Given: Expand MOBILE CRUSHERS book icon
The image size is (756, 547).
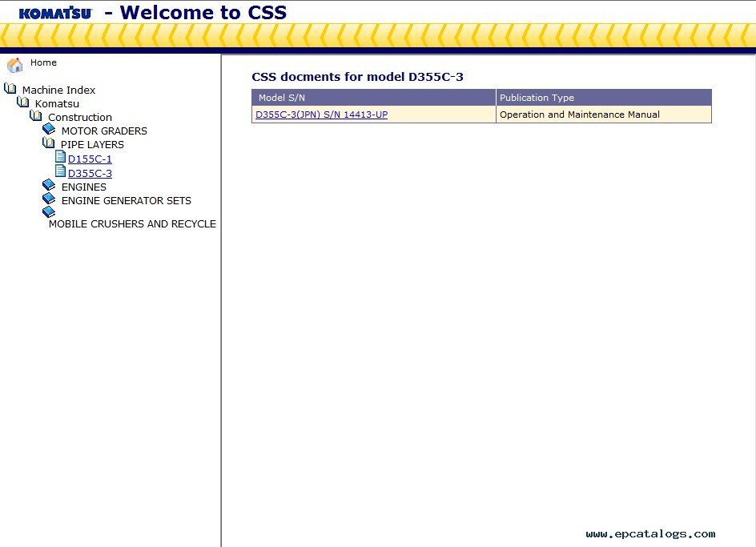Looking at the screenshot, I should [x=49, y=211].
